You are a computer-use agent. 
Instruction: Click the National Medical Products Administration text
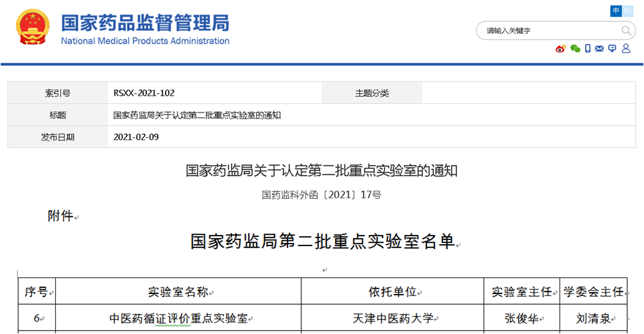pyautogui.click(x=145, y=41)
